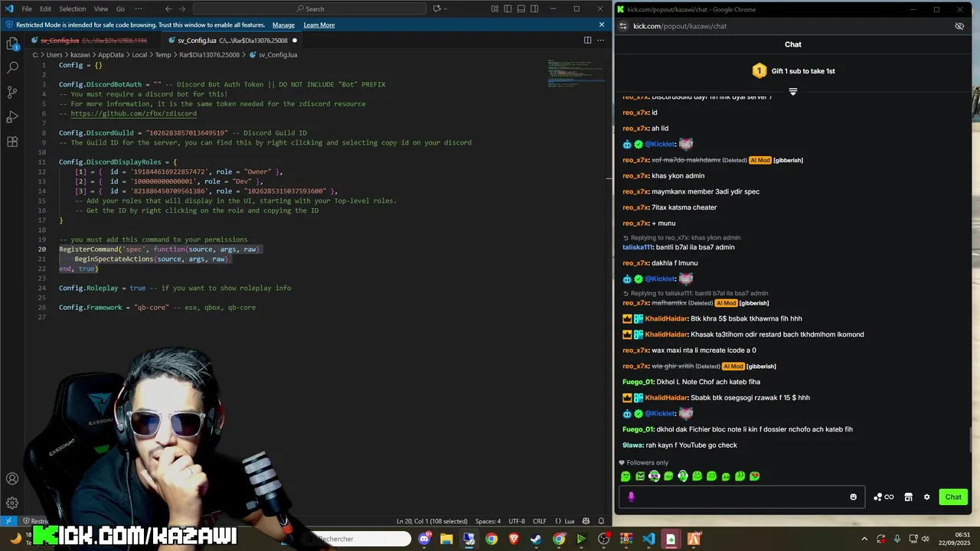Image resolution: width=980 pixels, height=551 pixels.
Task: Open the File menu
Action: 27,8
